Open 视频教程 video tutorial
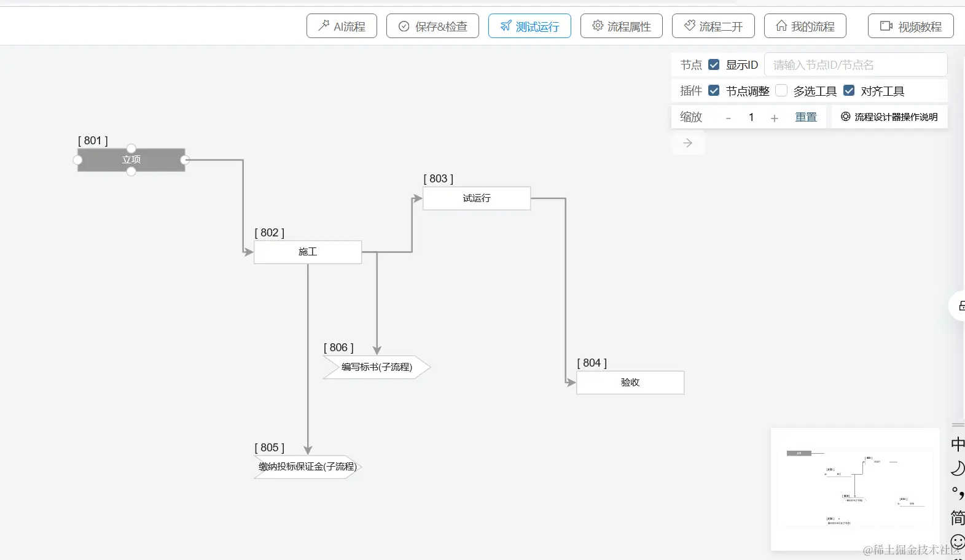The image size is (965, 560). (910, 26)
